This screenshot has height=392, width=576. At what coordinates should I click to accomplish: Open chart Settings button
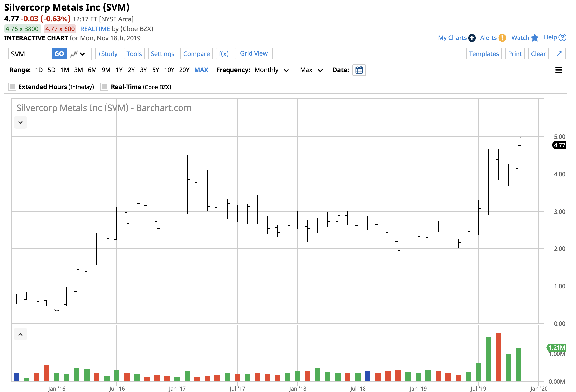(x=163, y=54)
